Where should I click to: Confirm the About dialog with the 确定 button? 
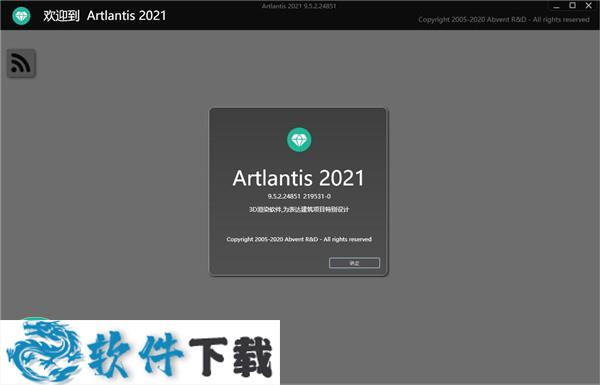pos(354,263)
